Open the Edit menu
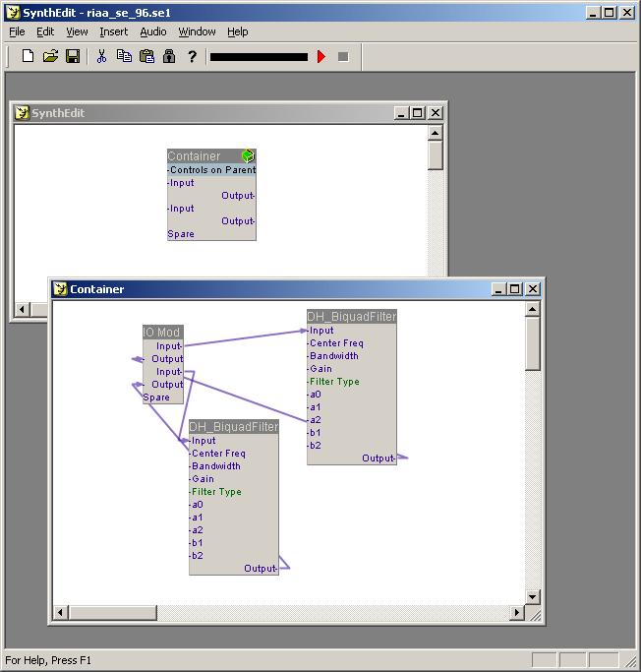This screenshot has width=641, height=672. (45, 31)
